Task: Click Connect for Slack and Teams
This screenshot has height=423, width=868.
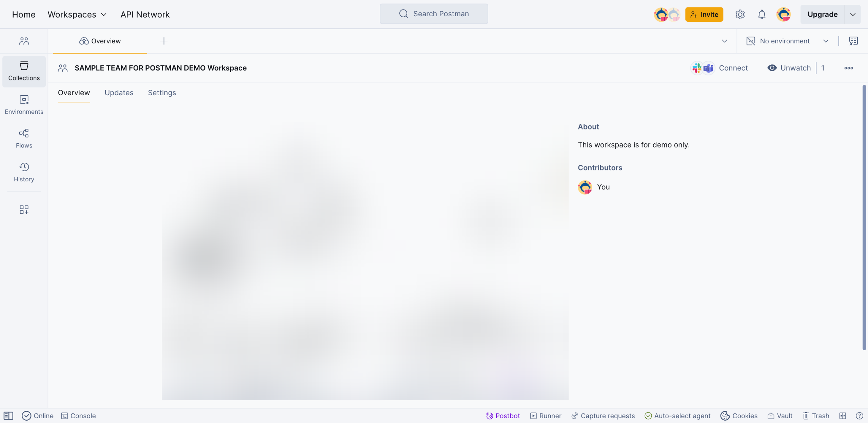Action: pyautogui.click(x=719, y=68)
